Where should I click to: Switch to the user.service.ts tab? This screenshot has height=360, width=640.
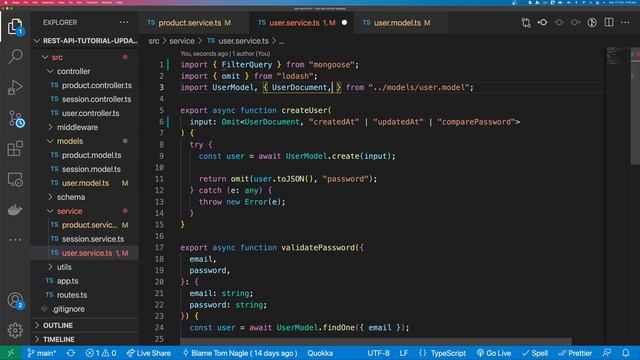click(302, 23)
